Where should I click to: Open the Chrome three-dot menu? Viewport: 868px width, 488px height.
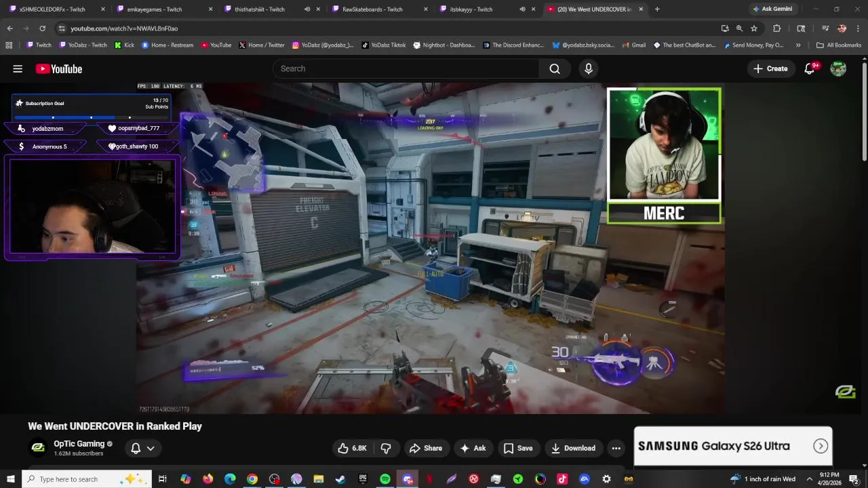click(858, 28)
